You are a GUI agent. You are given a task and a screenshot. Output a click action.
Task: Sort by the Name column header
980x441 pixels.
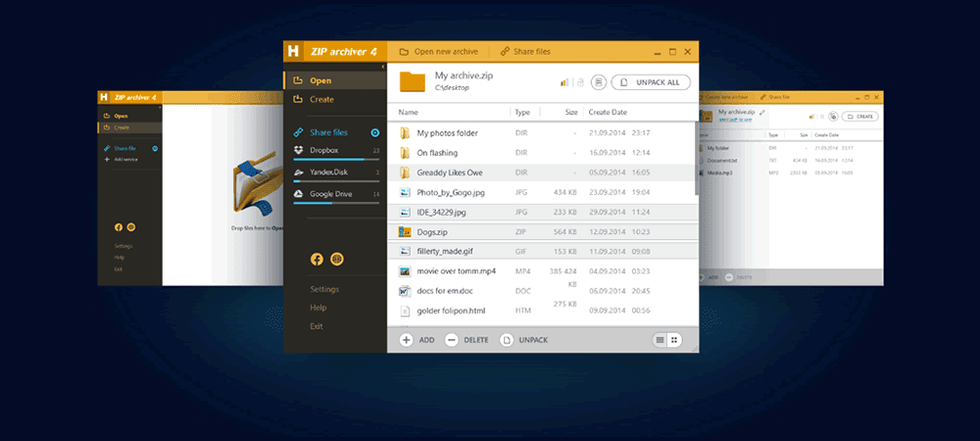tap(408, 113)
